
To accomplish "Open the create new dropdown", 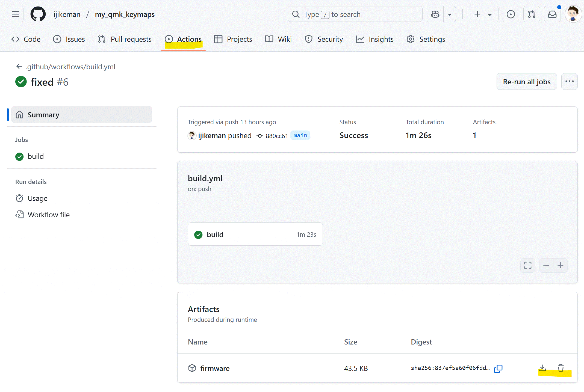I will click(x=483, y=14).
